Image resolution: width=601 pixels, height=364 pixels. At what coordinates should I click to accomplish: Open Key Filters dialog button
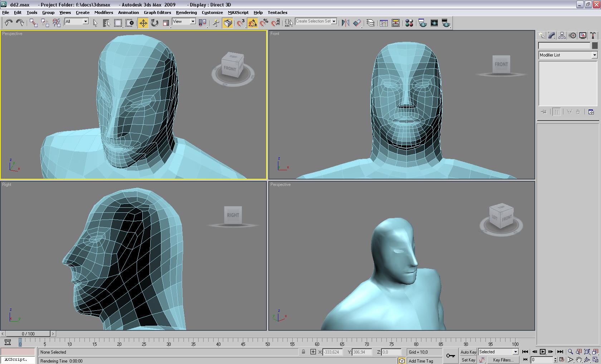503,360
